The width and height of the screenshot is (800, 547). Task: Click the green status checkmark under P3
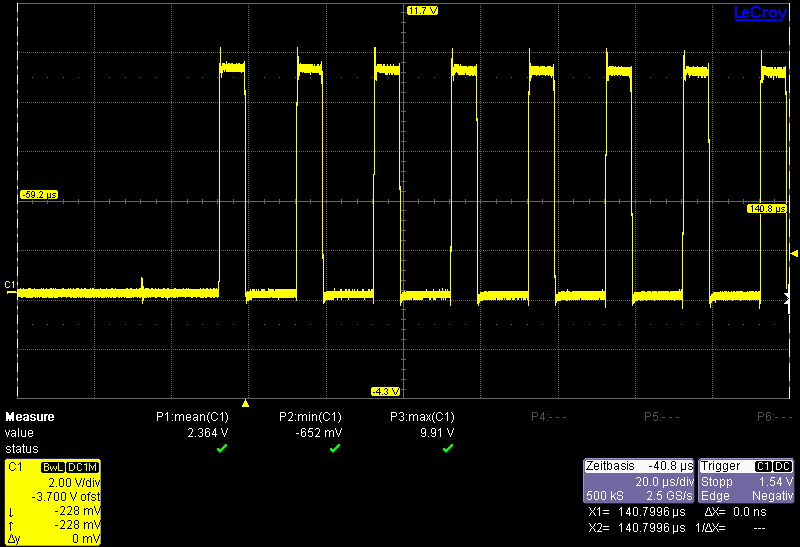point(448,449)
